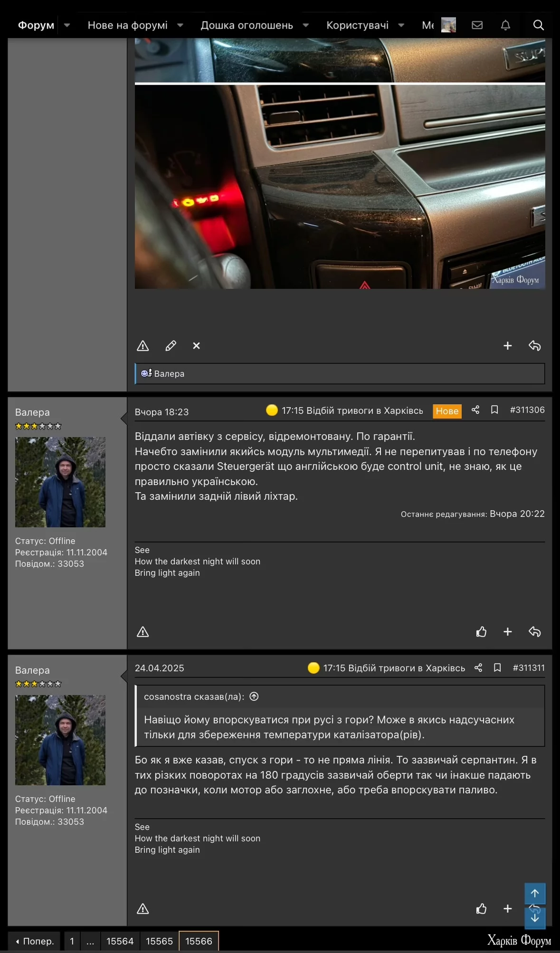Open the Дошка оголошень menu item

pos(247,25)
